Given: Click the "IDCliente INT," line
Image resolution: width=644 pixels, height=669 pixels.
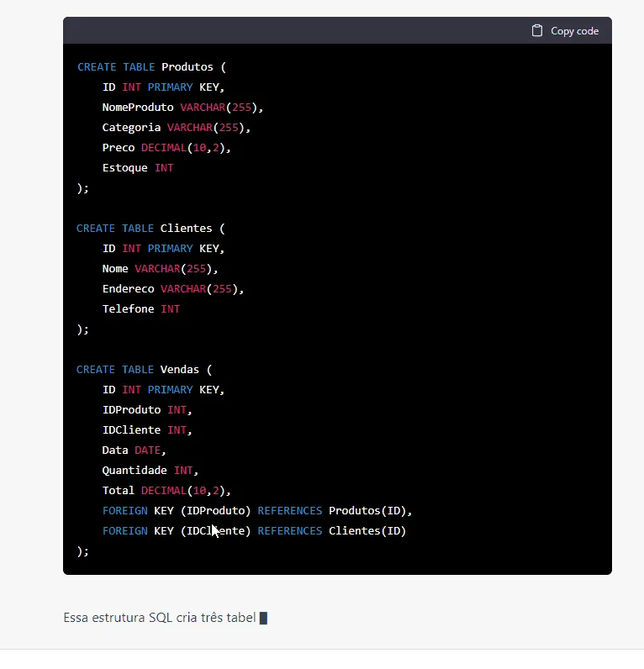Looking at the screenshot, I should 147,429.
